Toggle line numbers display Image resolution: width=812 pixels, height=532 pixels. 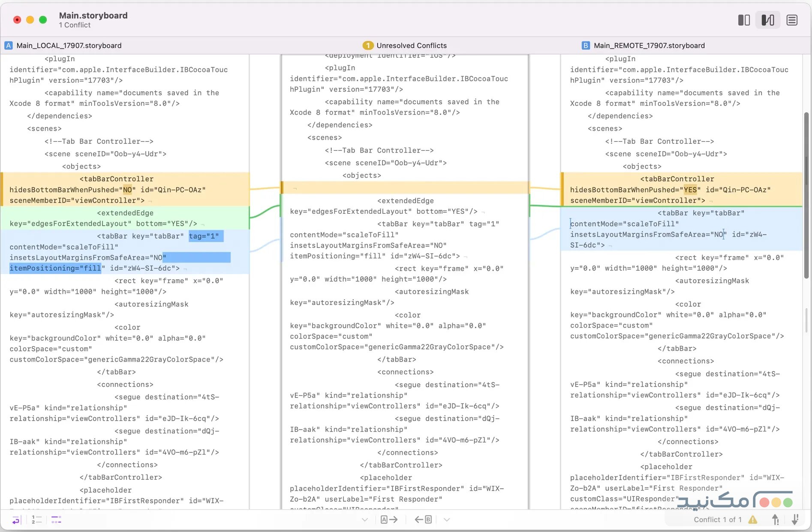pos(36,520)
